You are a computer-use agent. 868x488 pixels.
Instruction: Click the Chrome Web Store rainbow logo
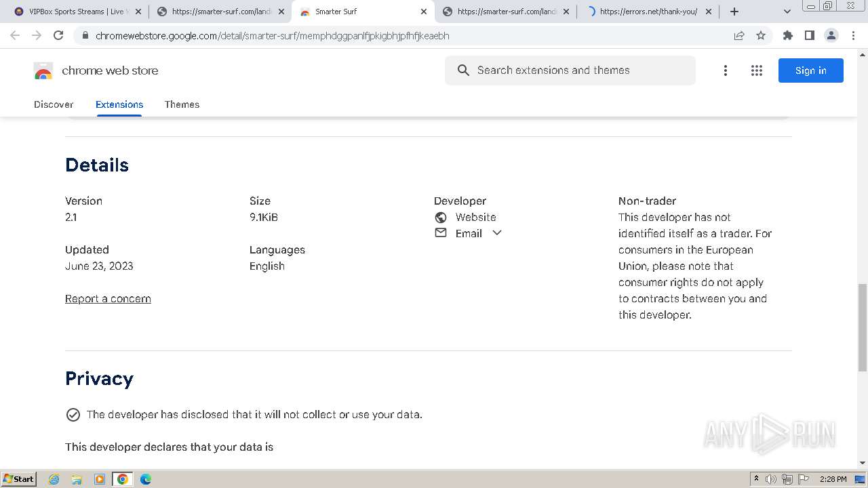pyautogui.click(x=43, y=70)
